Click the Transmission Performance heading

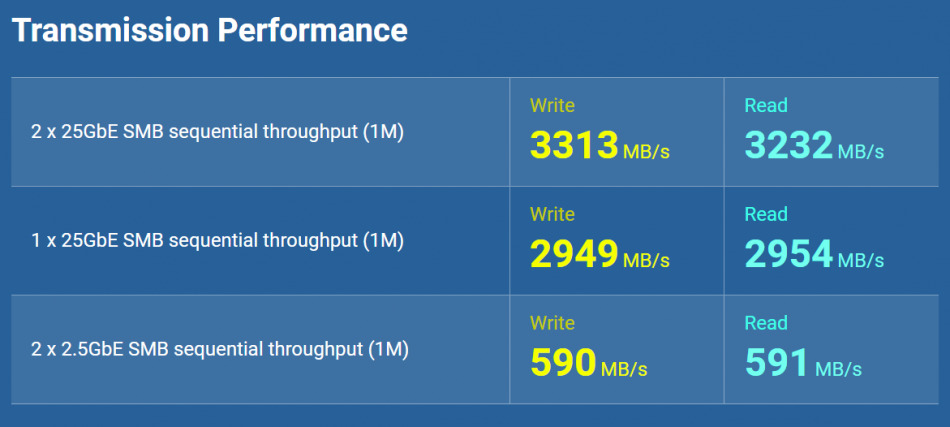pos(210,30)
